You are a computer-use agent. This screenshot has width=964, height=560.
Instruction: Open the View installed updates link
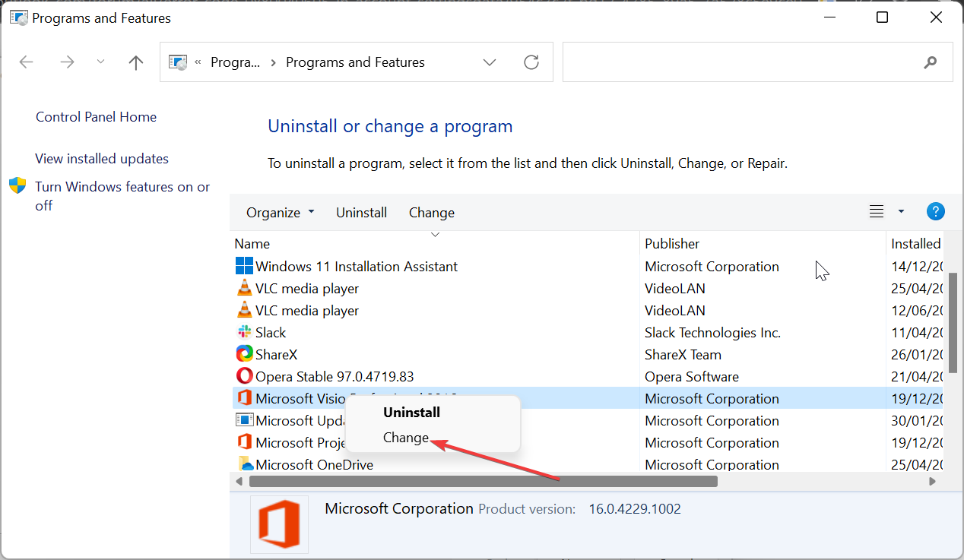pyautogui.click(x=101, y=158)
